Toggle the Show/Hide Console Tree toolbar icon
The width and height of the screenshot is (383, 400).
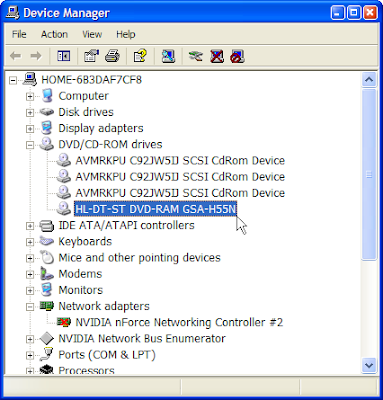click(x=64, y=56)
